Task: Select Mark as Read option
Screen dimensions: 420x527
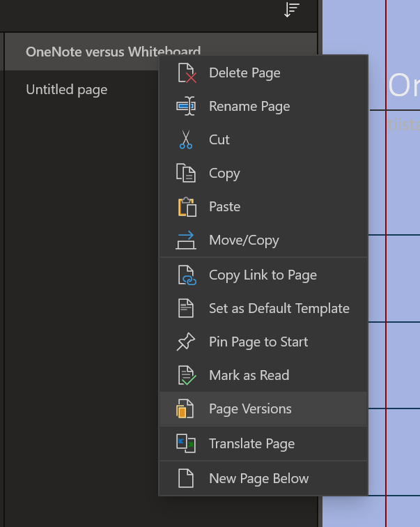Action: [x=249, y=376]
